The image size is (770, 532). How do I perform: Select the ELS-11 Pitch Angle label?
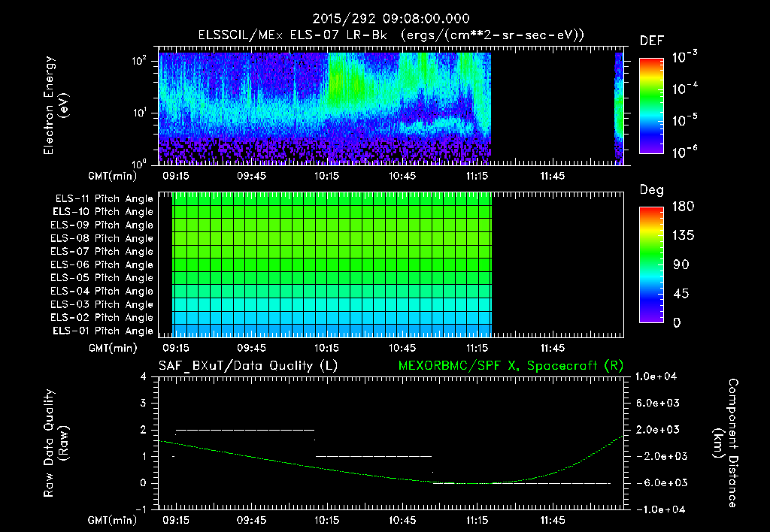tap(104, 199)
